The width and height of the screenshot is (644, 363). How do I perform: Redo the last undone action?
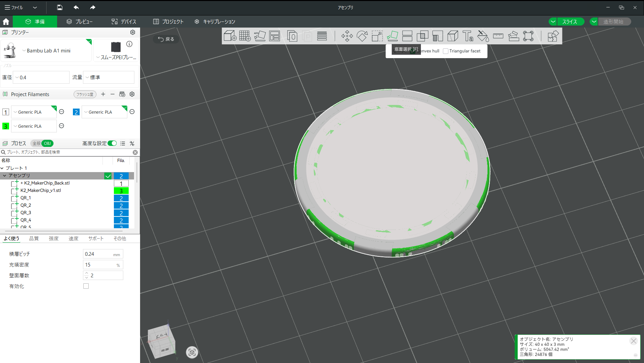click(x=93, y=7)
